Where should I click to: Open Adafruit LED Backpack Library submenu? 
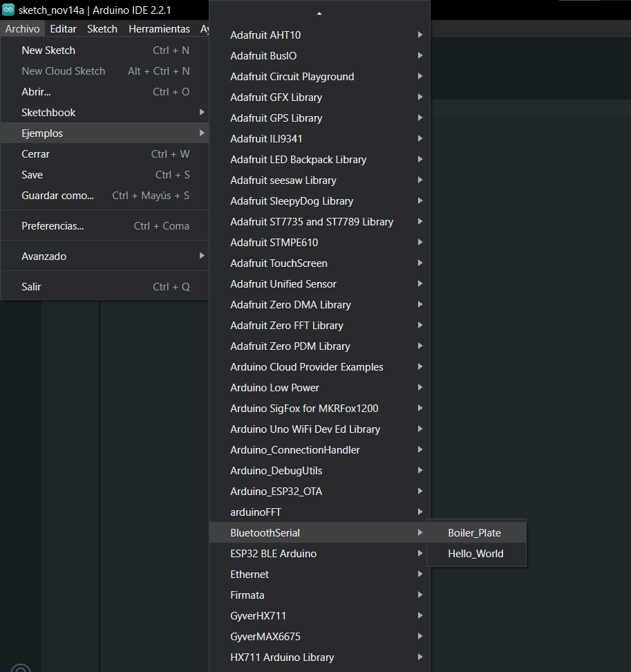point(319,160)
